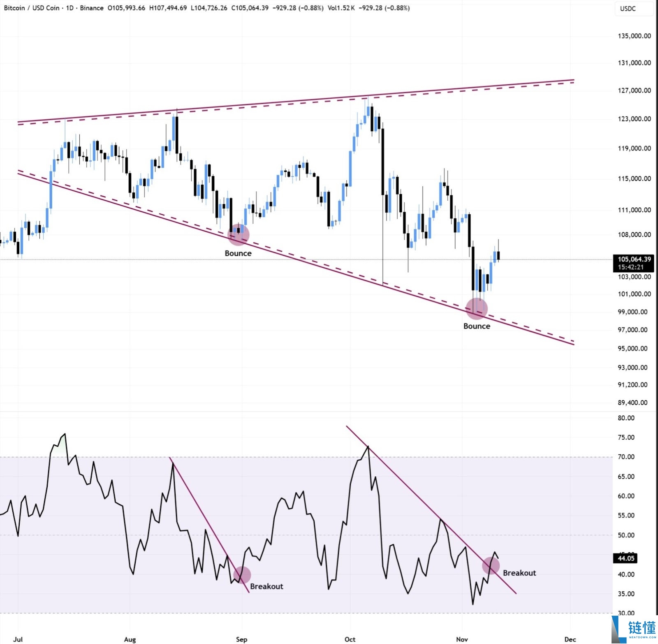Select the September RSI breakout circle marker

tap(242, 575)
